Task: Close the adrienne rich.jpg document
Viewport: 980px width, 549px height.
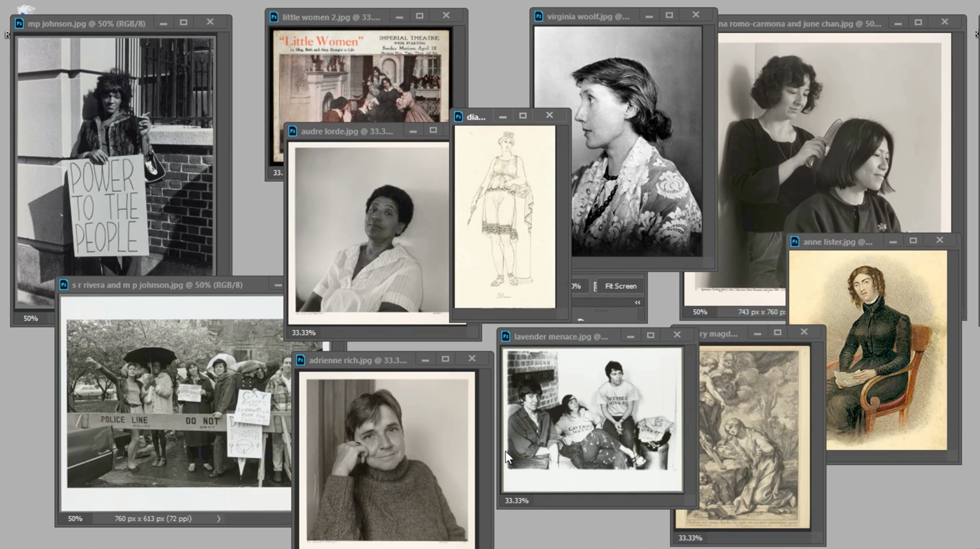Action: point(472,359)
